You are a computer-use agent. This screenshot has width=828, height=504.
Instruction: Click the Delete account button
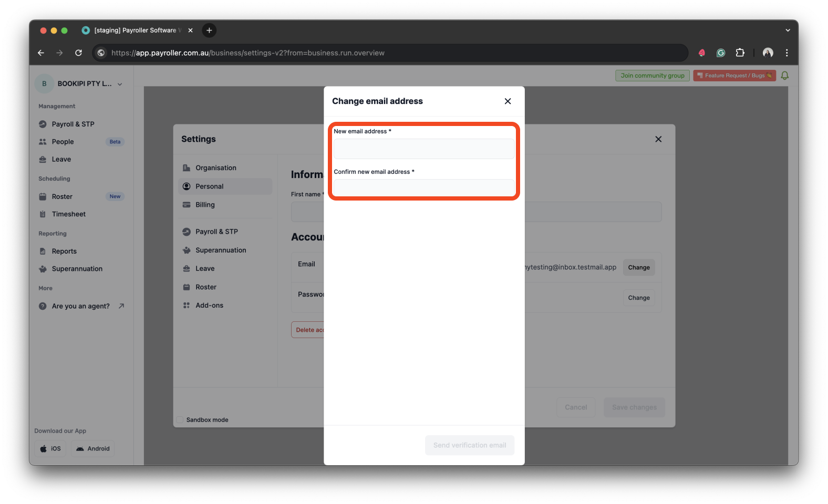(308, 330)
